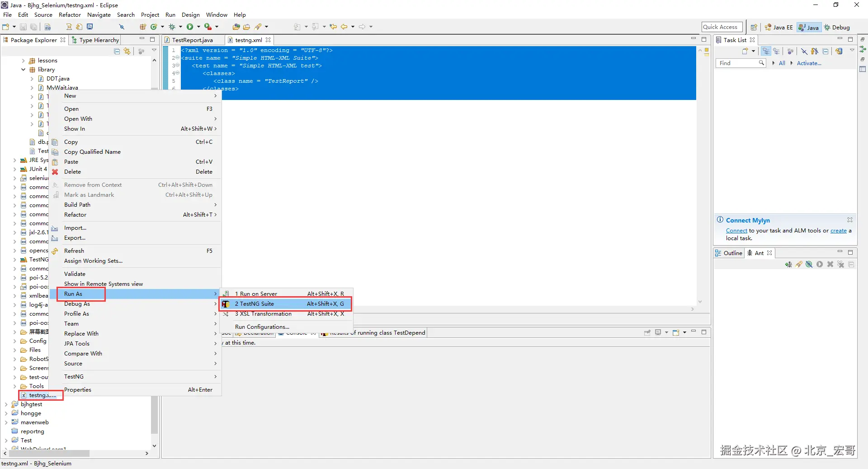
Task: Collapse the library package node
Action: click(x=24, y=70)
